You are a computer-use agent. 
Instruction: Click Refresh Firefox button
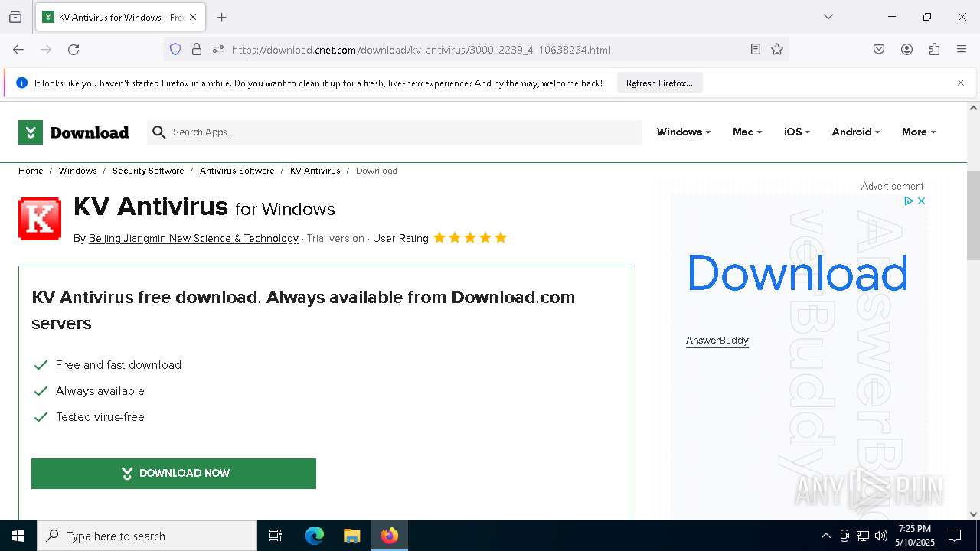[659, 83]
